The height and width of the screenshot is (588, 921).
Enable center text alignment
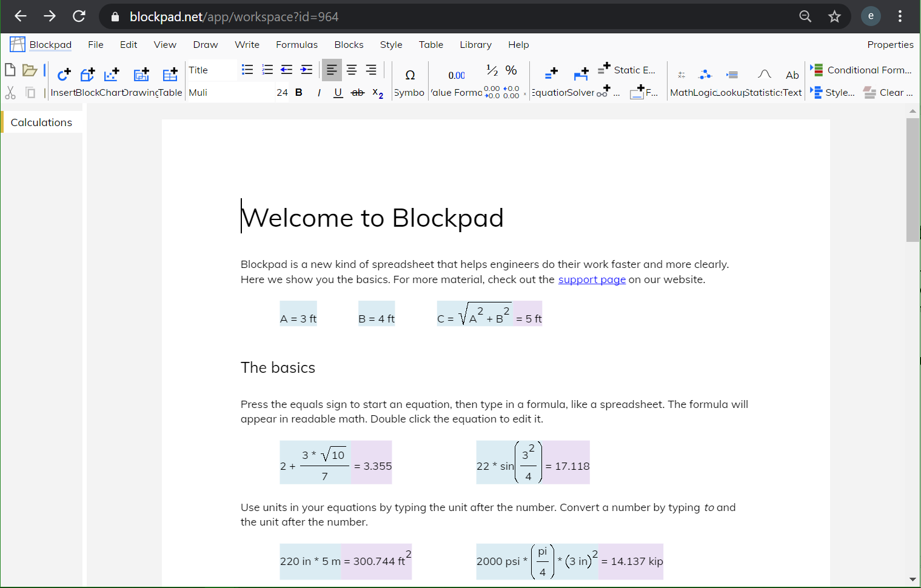pyautogui.click(x=352, y=70)
